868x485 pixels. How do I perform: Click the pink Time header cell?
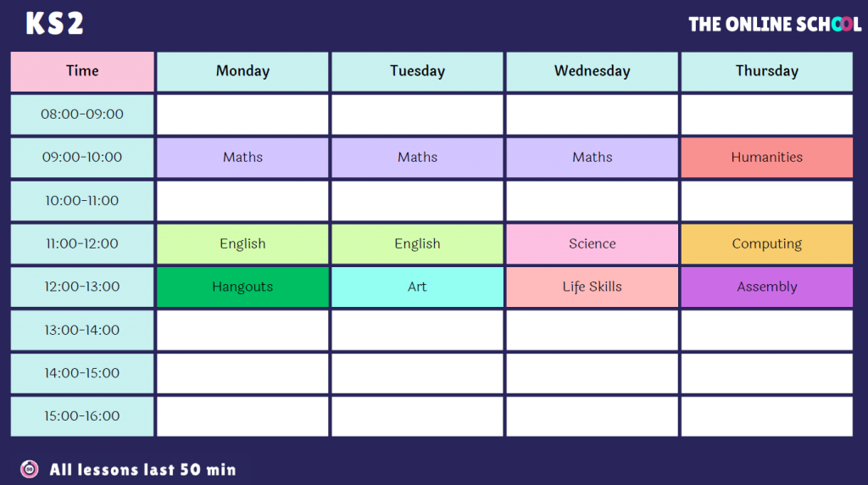point(82,71)
